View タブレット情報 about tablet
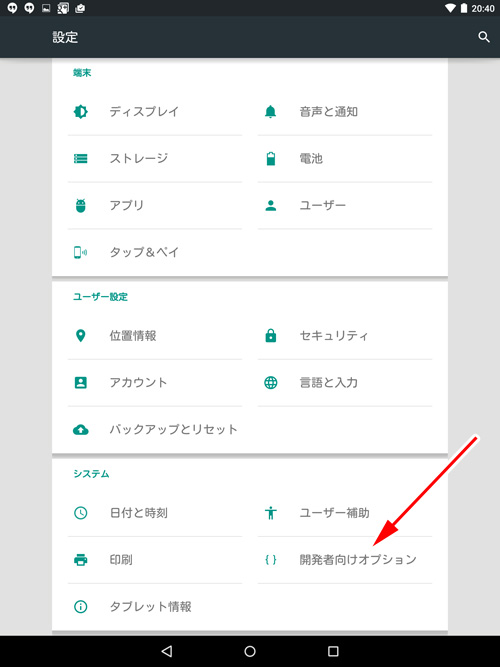 (155, 606)
